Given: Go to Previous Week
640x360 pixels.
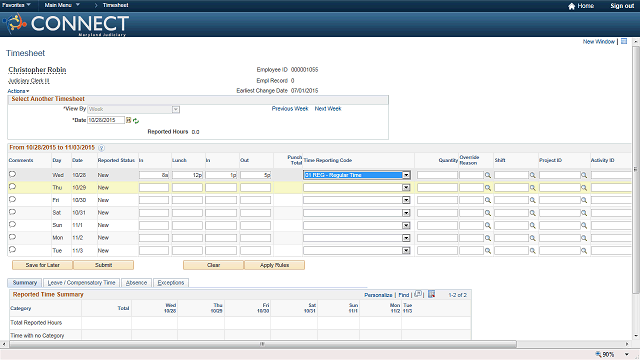Looking at the screenshot, I should (x=290, y=109).
